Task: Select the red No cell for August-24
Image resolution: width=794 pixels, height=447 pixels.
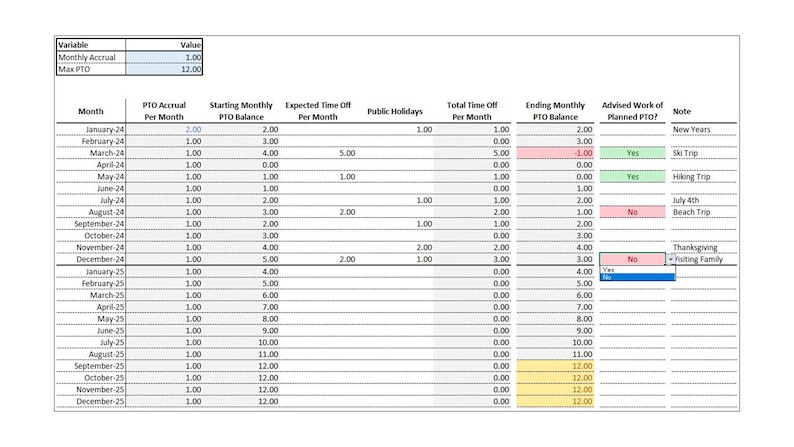Action: (632, 212)
